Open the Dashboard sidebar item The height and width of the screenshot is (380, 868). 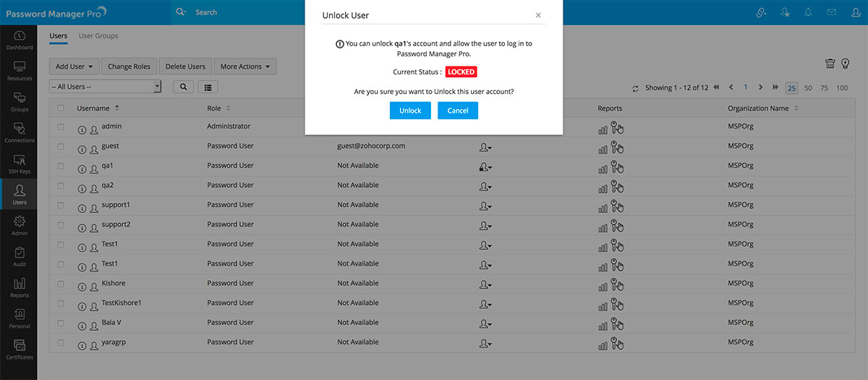(20, 40)
